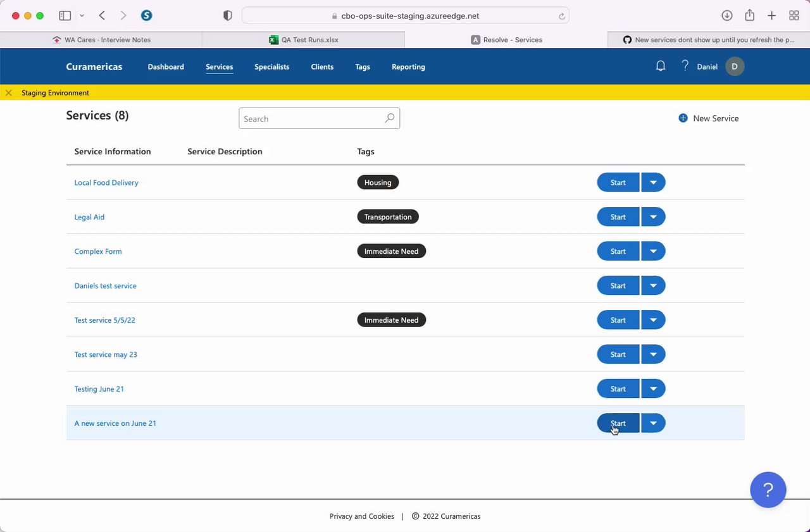
Task: Start A new service on June 21
Action: click(x=618, y=423)
